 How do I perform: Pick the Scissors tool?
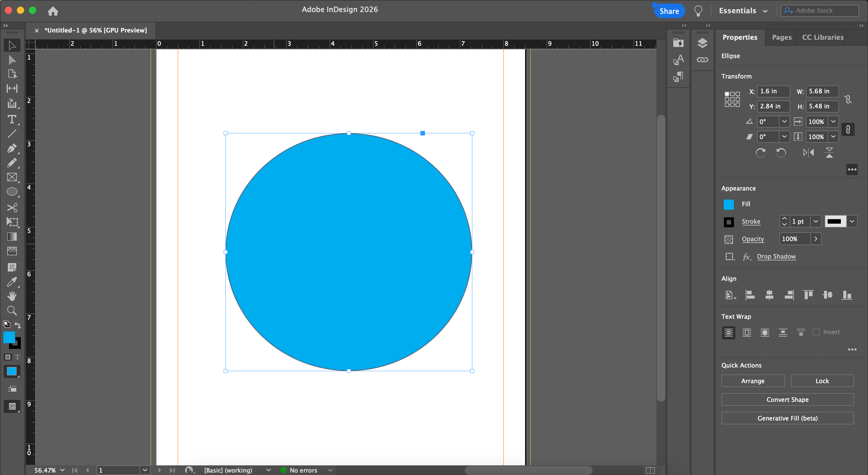[x=12, y=207]
